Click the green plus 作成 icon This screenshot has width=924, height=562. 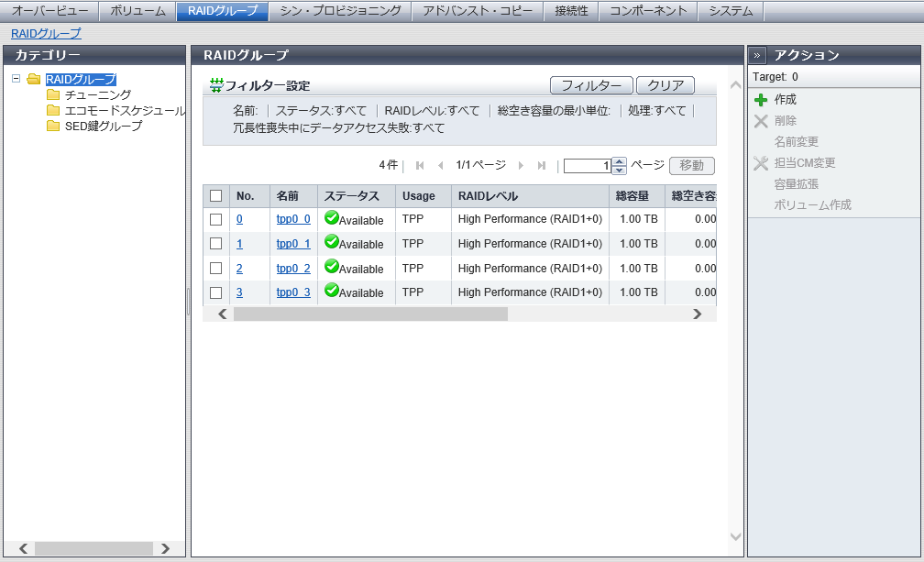coord(760,100)
